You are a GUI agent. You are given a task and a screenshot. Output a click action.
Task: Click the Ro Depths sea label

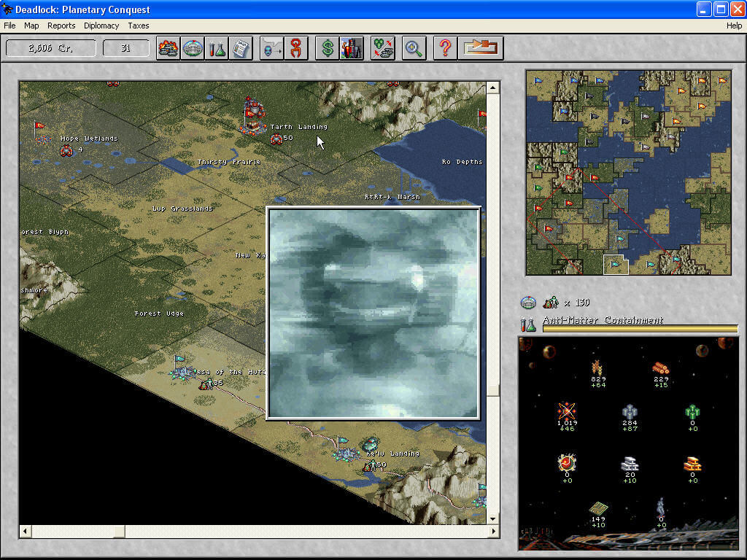[x=462, y=162]
